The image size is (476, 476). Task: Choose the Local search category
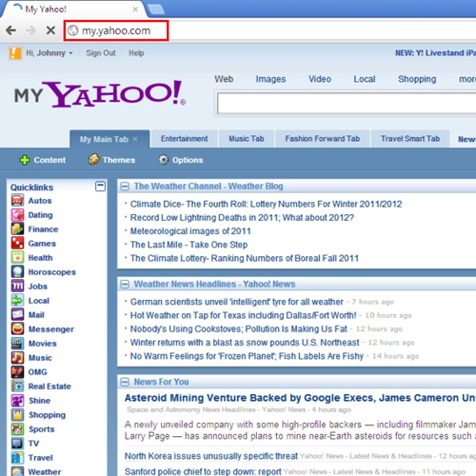[365, 79]
